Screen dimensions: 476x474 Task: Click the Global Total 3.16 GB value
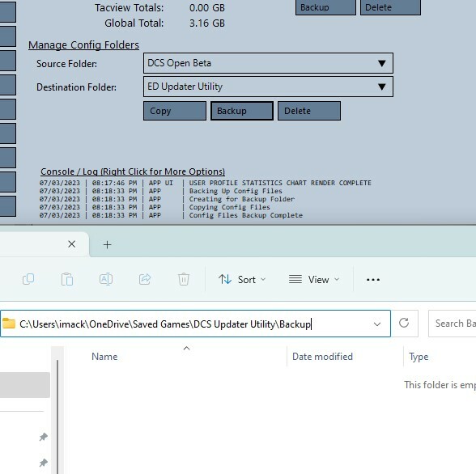[207, 23]
